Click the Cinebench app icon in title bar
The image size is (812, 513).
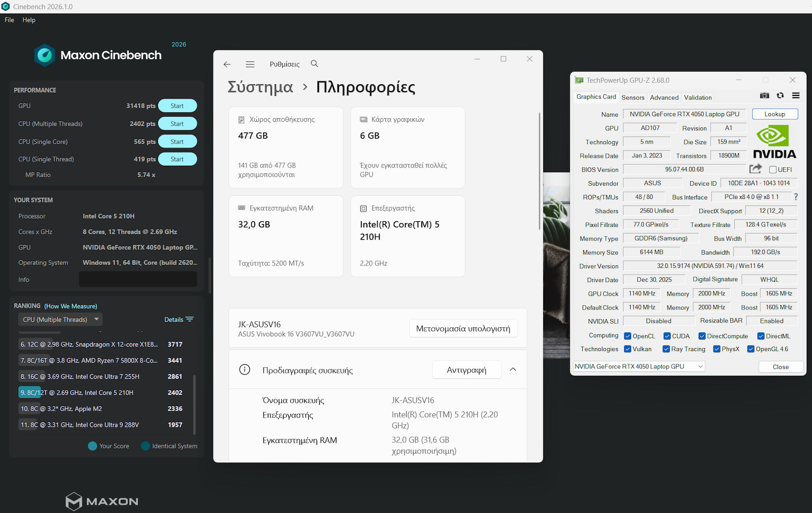(x=6, y=7)
